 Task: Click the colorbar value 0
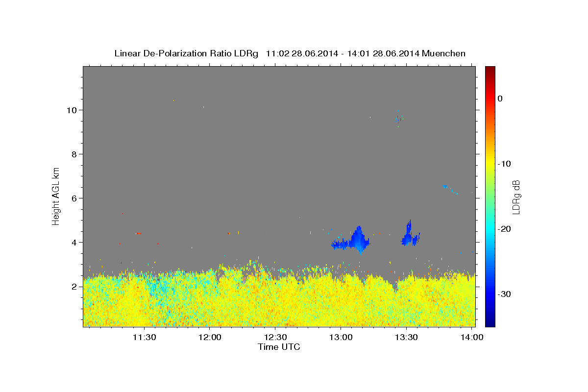500,98
